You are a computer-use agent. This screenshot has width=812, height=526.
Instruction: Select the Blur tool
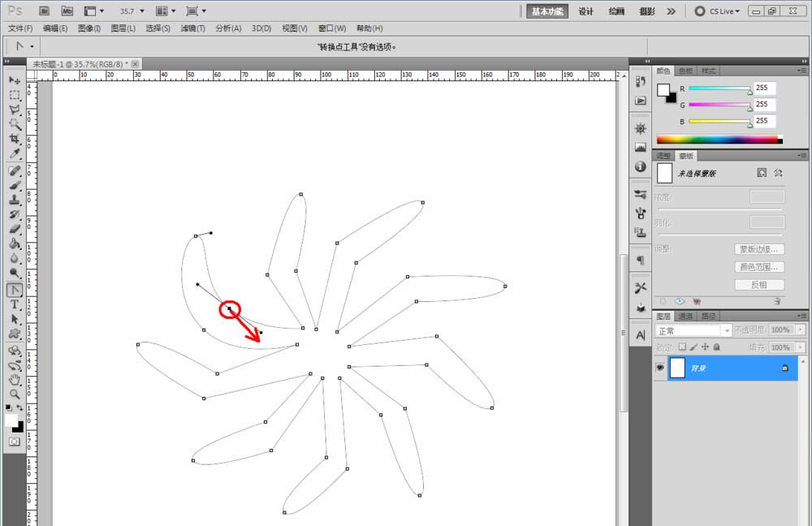pos(15,258)
